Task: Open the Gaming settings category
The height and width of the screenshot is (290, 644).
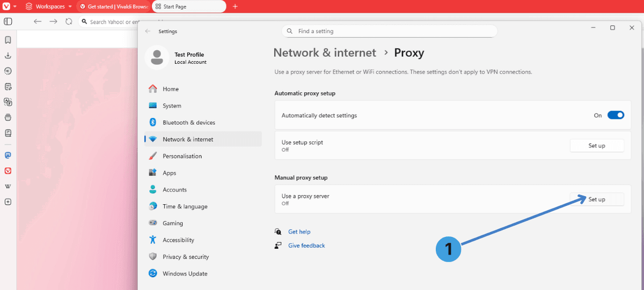Action: 203,223
